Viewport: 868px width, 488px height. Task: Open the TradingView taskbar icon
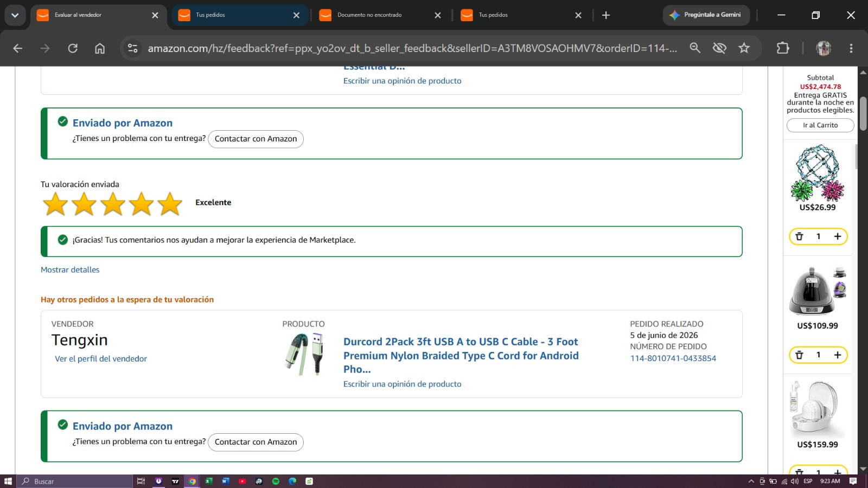click(x=175, y=481)
